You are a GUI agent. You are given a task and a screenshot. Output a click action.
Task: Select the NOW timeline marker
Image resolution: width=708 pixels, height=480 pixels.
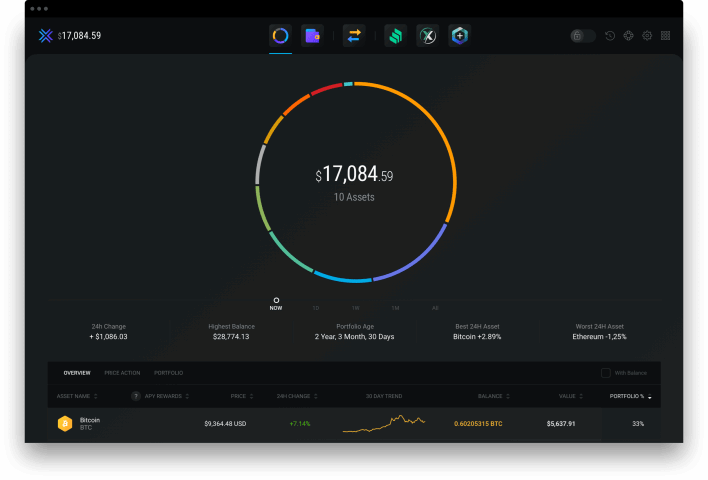(276, 304)
